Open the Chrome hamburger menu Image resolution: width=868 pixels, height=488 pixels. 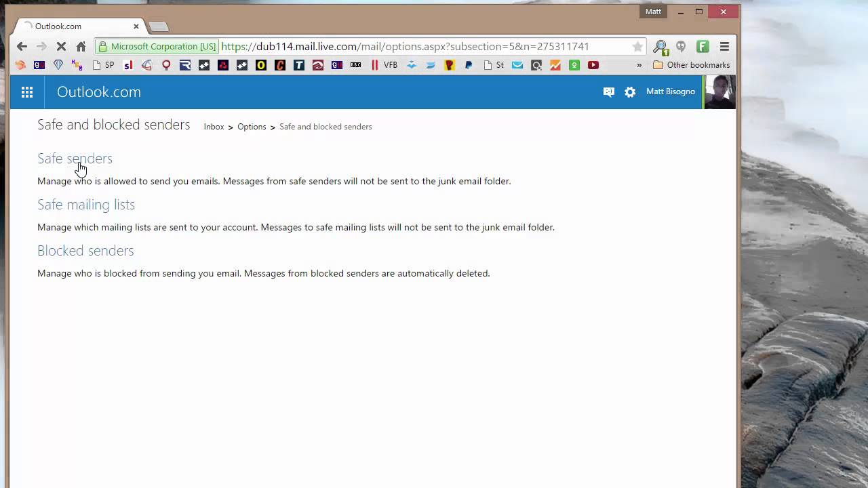tap(724, 47)
